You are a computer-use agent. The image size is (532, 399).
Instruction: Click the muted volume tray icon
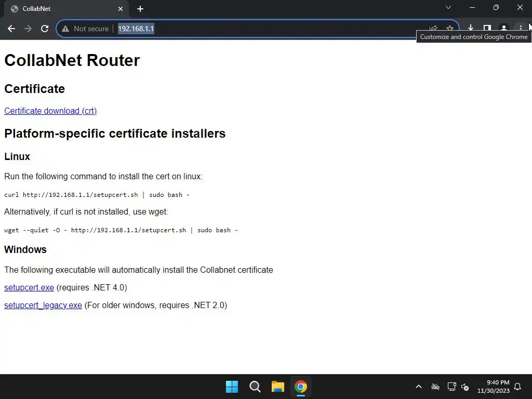coord(465,387)
